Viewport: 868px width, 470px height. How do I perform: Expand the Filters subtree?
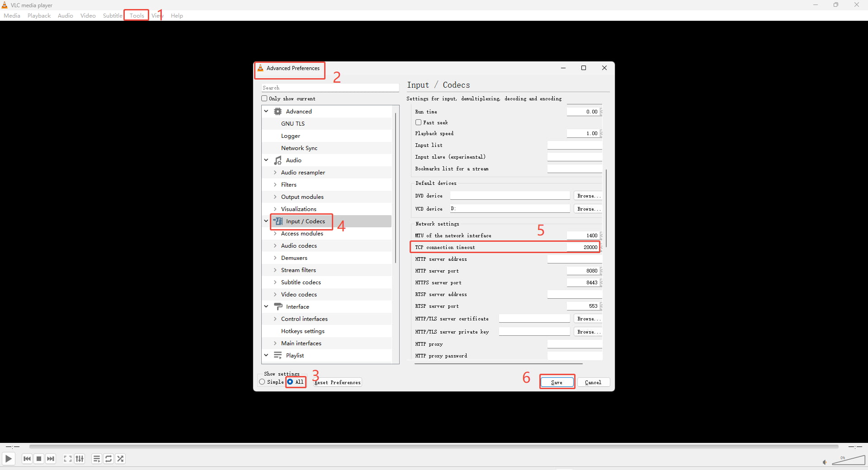[x=275, y=184]
